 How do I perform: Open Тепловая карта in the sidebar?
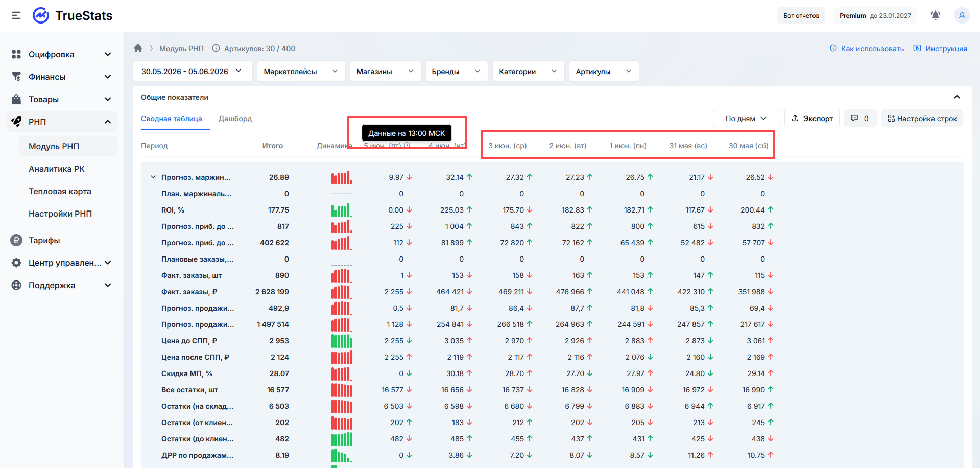[x=60, y=191]
